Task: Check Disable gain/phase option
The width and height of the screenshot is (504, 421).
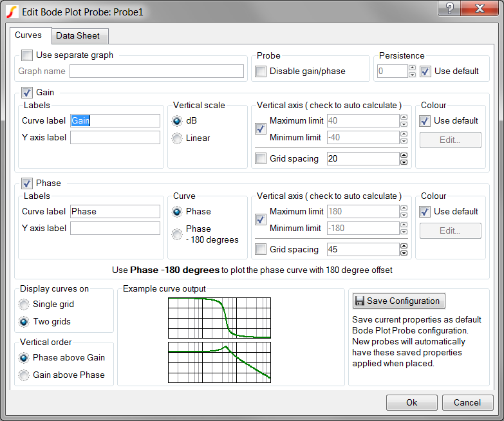Action: pyautogui.click(x=261, y=71)
